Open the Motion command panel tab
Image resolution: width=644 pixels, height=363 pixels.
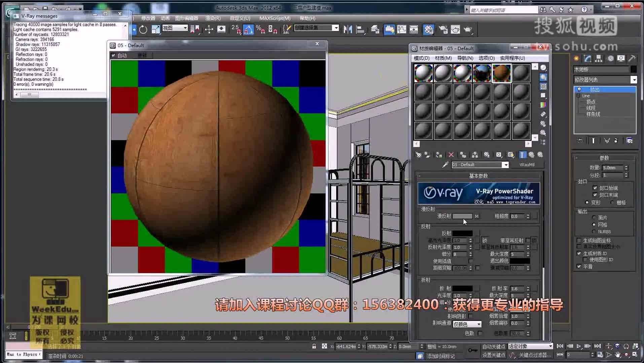click(x=610, y=58)
